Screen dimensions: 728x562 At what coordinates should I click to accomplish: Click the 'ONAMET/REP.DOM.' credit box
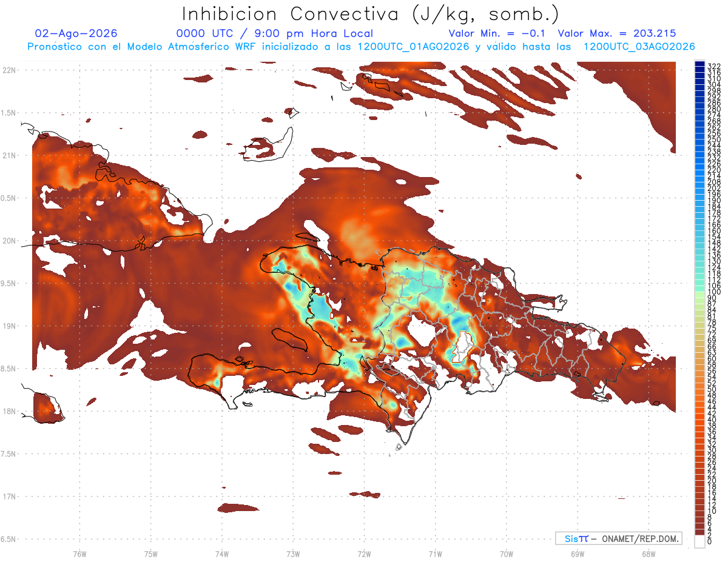pos(618,538)
